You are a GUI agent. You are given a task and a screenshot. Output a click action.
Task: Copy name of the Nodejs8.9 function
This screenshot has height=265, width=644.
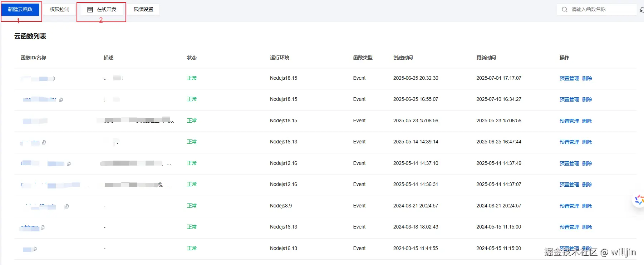(x=67, y=206)
